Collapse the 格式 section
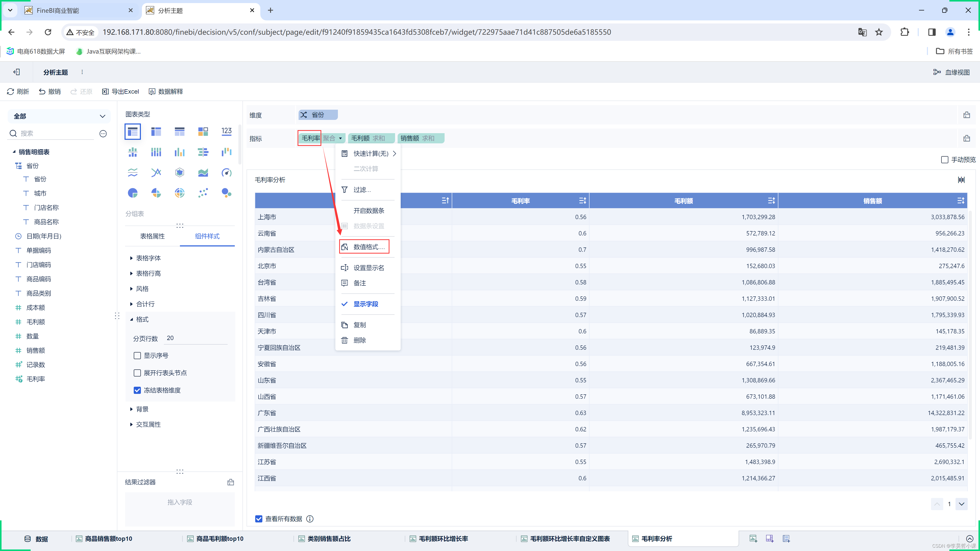 [x=131, y=319]
